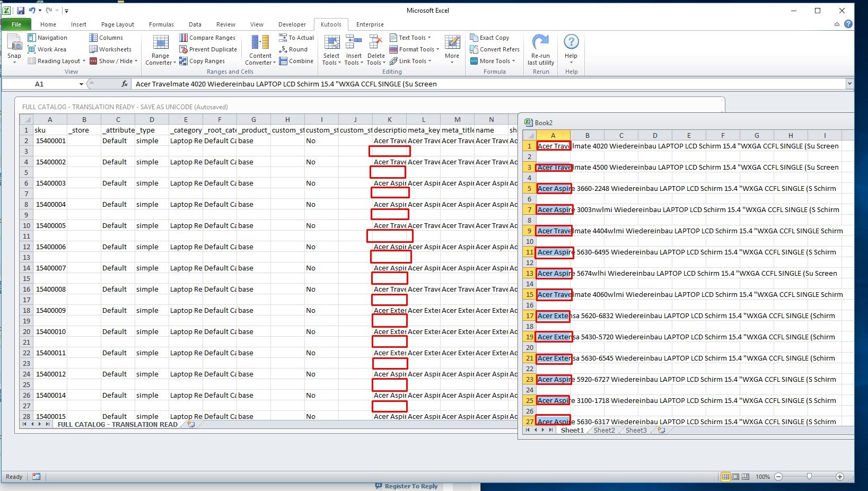
Task: Select Sheet3 tab in Book2
Action: (x=636, y=430)
